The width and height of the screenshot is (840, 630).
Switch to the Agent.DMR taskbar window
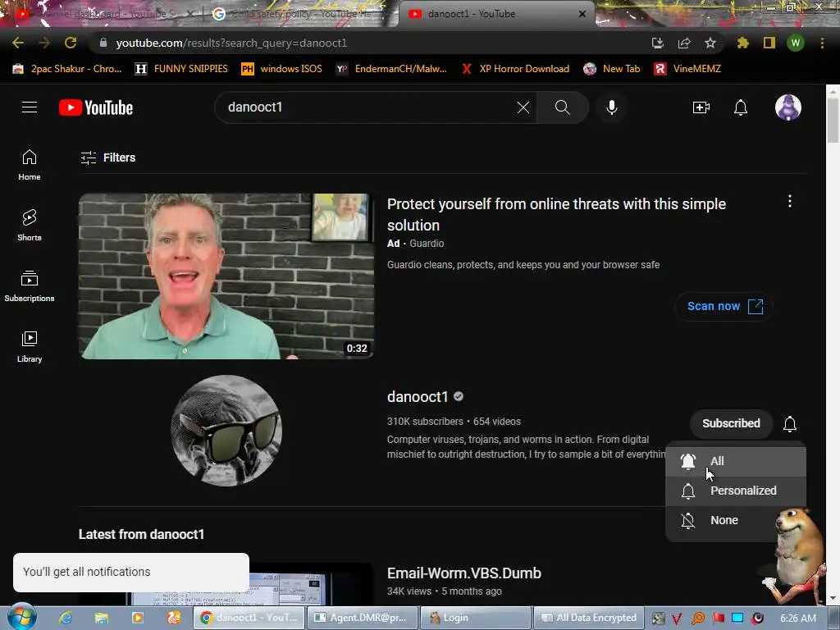pos(362,618)
